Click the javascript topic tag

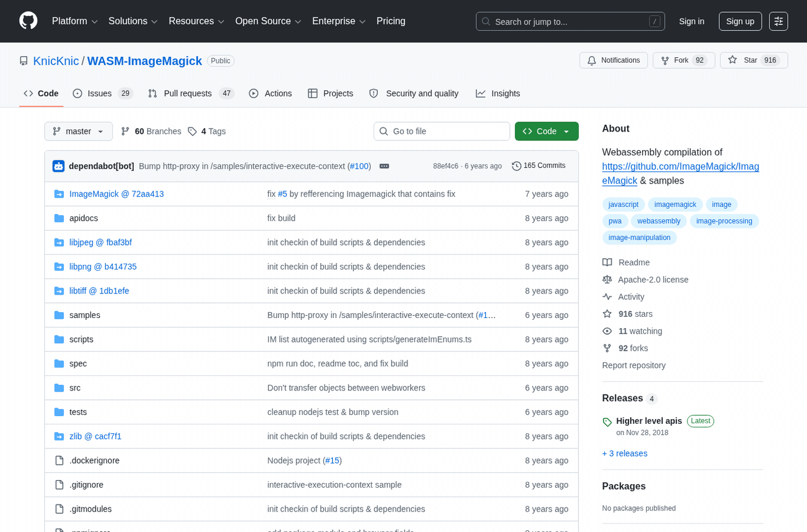coord(623,204)
